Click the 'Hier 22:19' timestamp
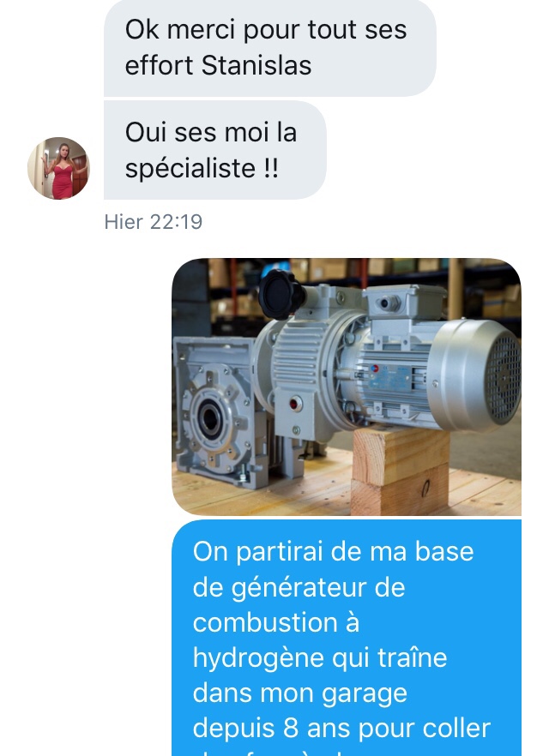Viewport: 549px width, 756px height. 154,222
